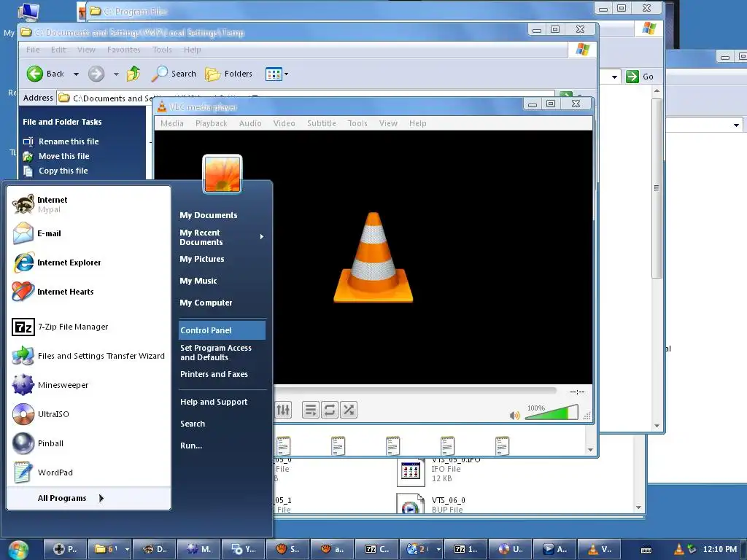Open Internet Explorer from Start menu

point(88,262)
